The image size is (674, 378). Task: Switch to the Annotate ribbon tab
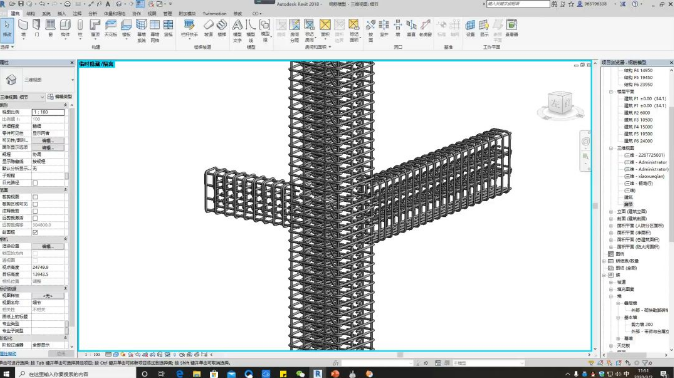(x=77, y=13)
